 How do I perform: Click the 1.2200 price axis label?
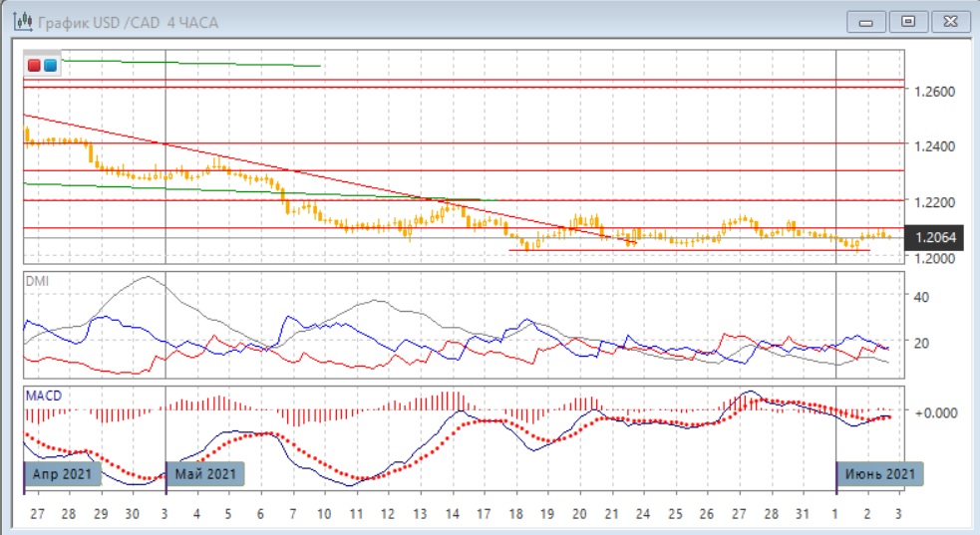coord(934,202)
